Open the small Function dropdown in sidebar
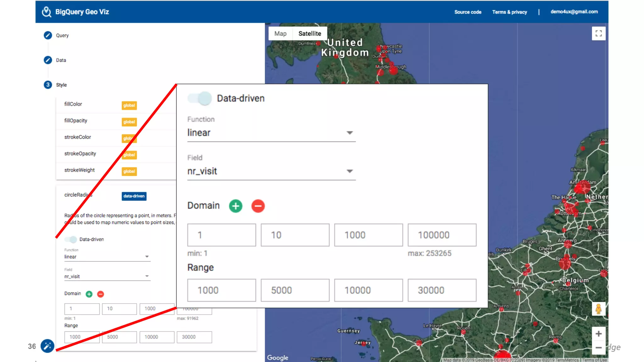Viewport: 644px width, 362px height. [107, 257]
